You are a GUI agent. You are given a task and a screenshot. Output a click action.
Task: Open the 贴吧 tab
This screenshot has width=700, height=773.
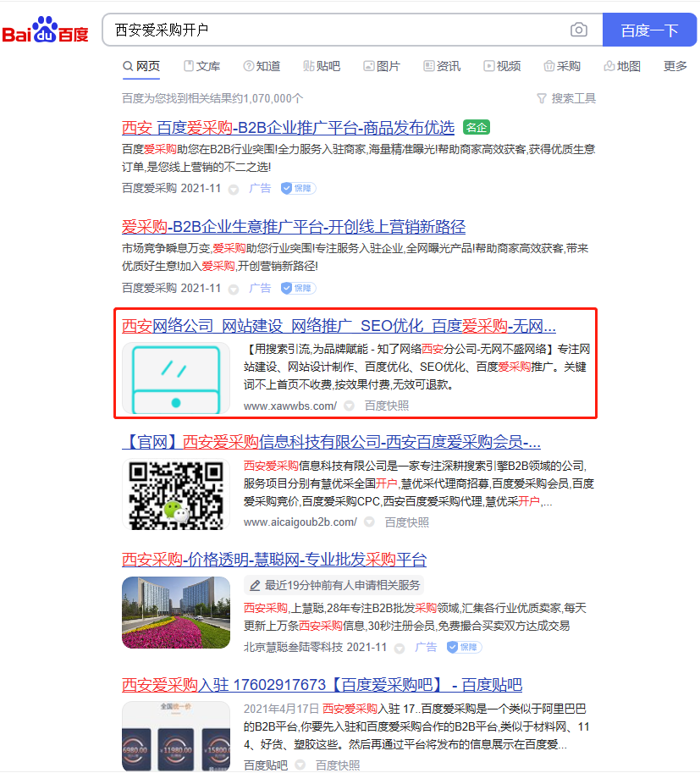coord(322,66)
